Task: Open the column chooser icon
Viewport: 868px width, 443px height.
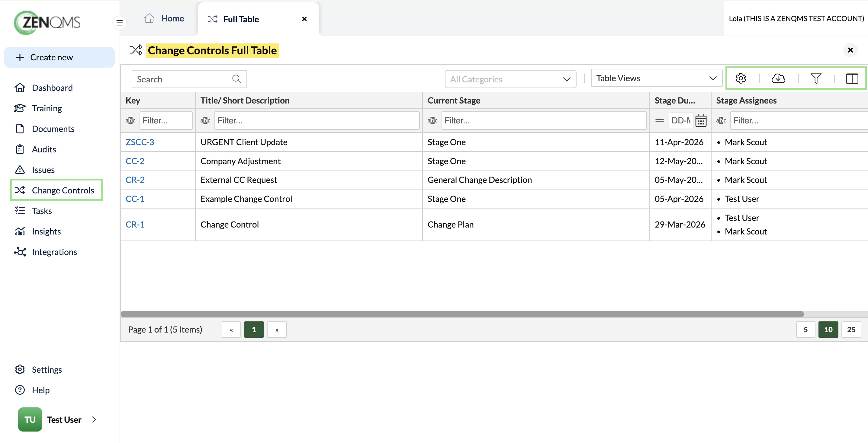Action: (852, 78)
